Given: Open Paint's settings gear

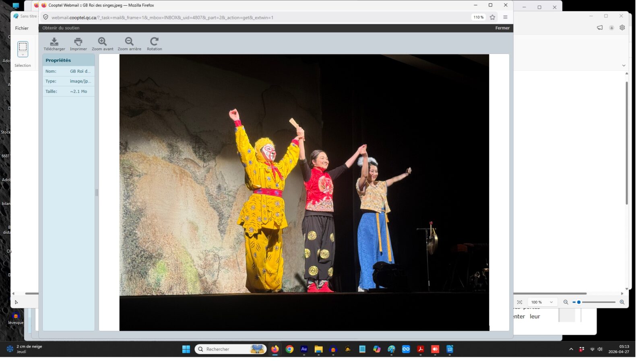Looking at the screenshot, I should [x=622, y=28].
